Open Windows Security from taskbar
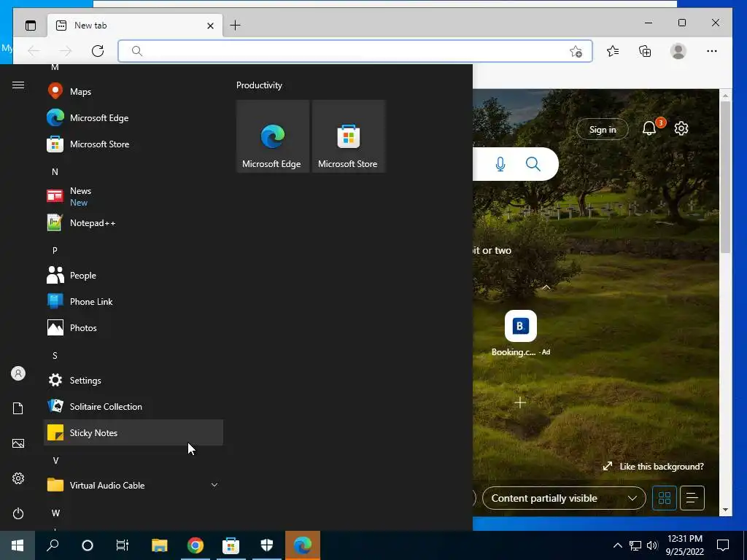Image resolution: width=747 pixels, height=560 pixels. 267,545
